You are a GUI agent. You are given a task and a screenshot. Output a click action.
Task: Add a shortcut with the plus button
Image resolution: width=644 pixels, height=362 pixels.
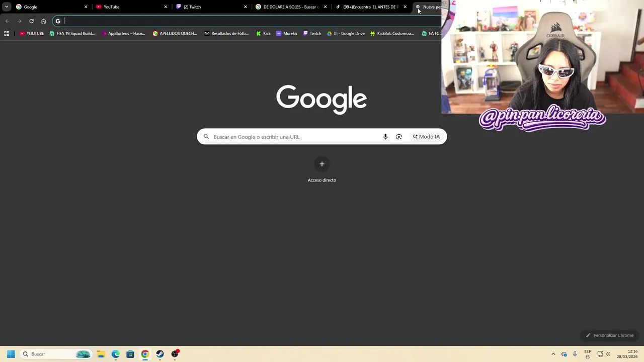coord(322,164)
